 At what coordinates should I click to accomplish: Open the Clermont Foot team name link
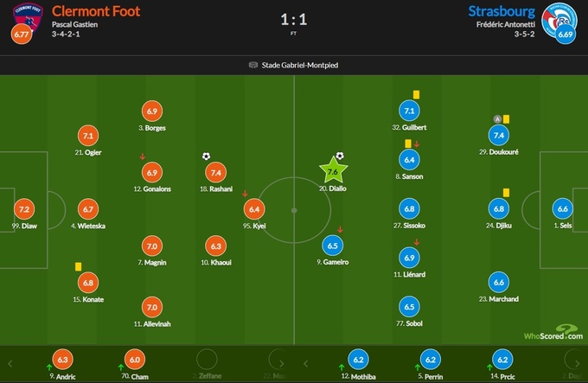click(x=96, y=11)
